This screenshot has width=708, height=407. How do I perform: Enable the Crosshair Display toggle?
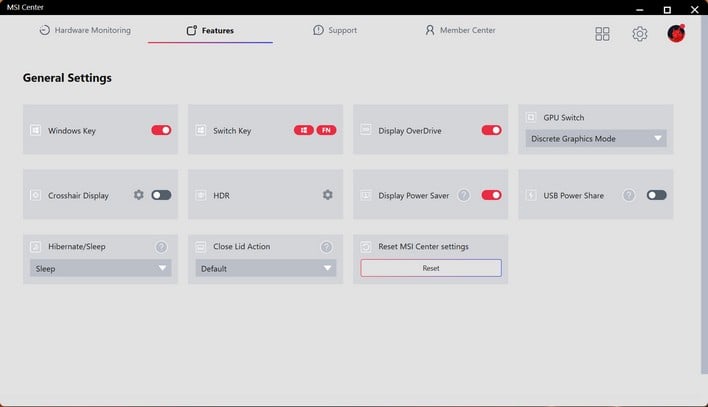(x=161, y=195)
